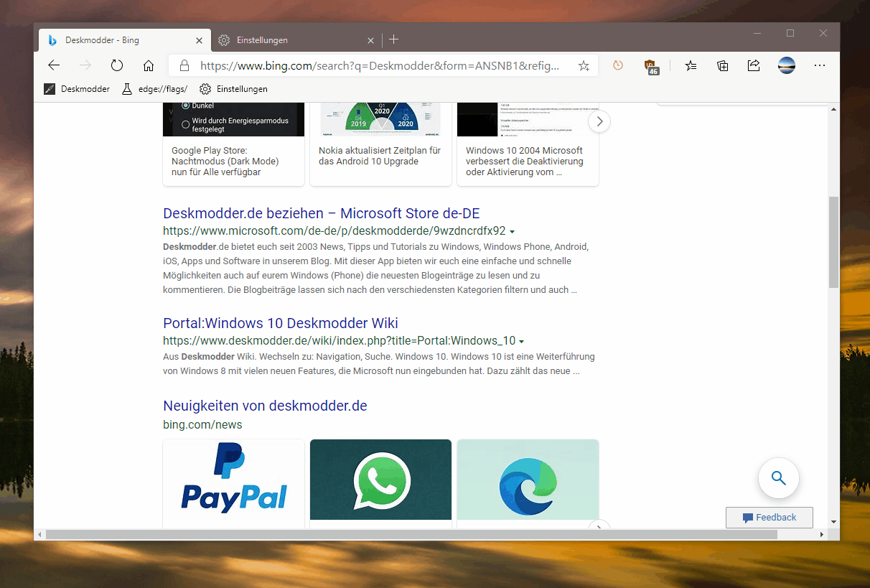Click the snippet starting 'Deskmodder.de bietet euch seit 2003'

point(376,269)
